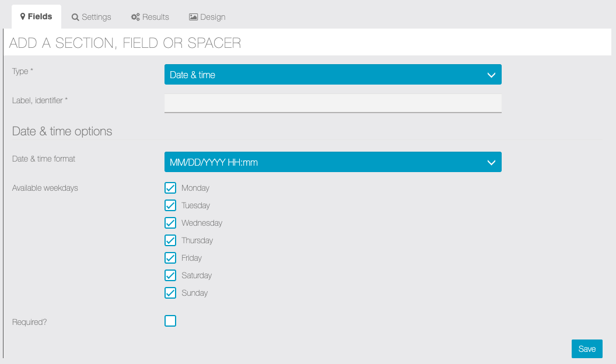Image resolution: width=616 pixels, height=364 pixels.
Task: Uncheck the Wednesday checkbox
Action: point(170,223)
